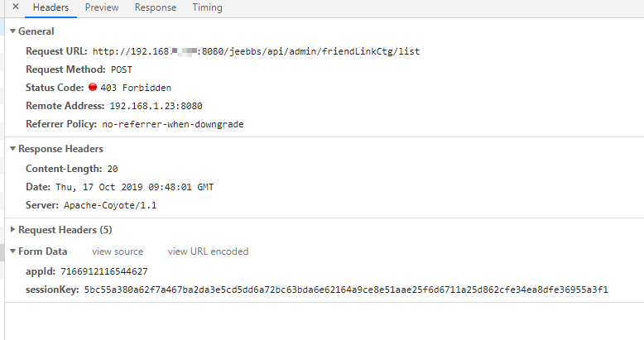Collapse the General section
The image size is (644, 340).
point(12,31)
